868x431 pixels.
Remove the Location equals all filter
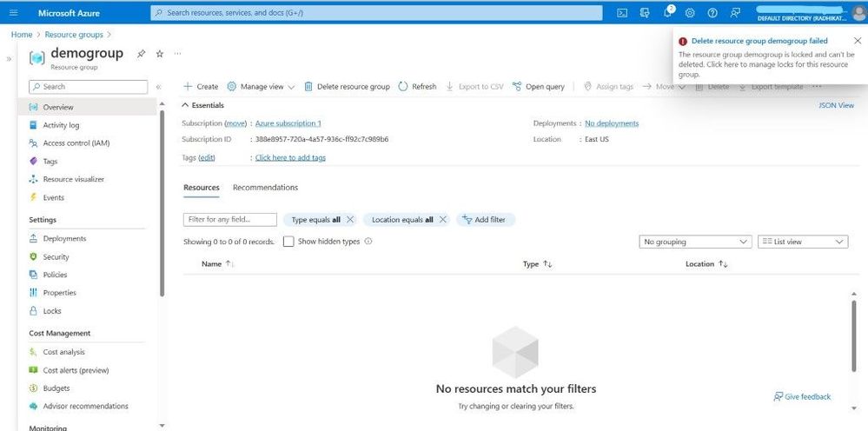(x=443, y=220)
